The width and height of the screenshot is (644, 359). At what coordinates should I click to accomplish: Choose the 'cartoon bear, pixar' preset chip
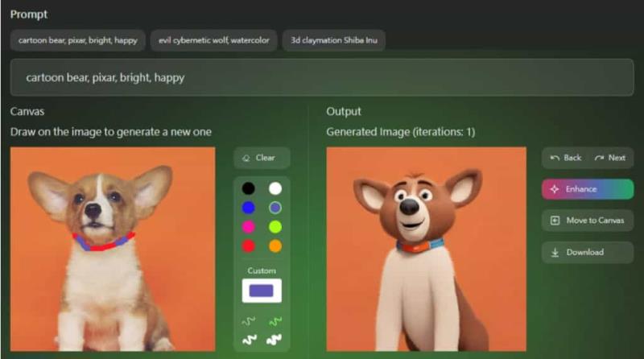[77, 40]
